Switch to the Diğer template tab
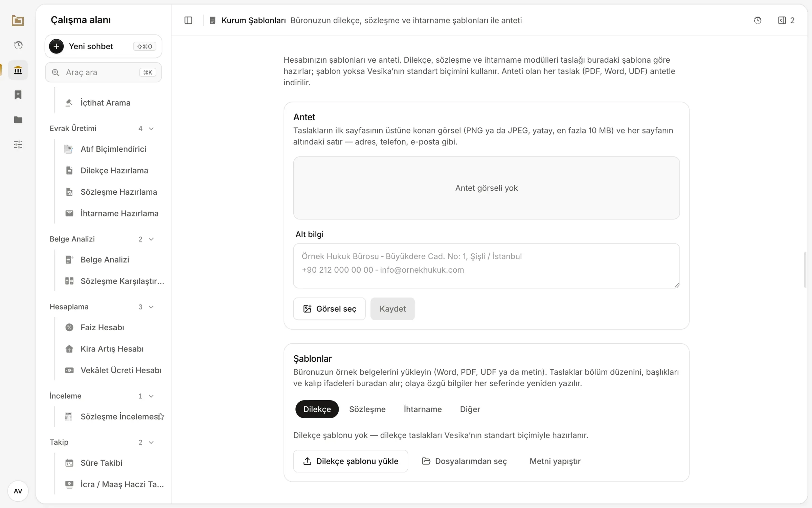The image size is (812, 508). (470, 409)
